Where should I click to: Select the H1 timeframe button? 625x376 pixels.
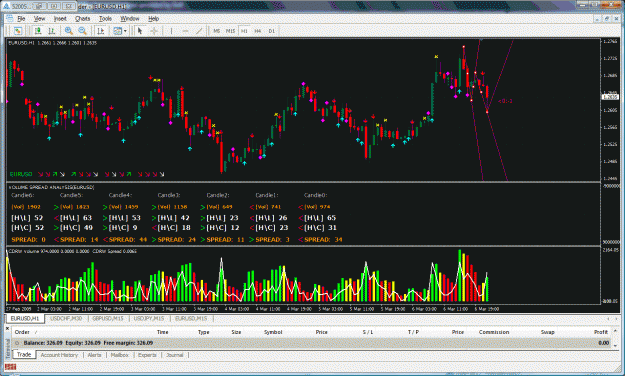(x=244, y=31)
